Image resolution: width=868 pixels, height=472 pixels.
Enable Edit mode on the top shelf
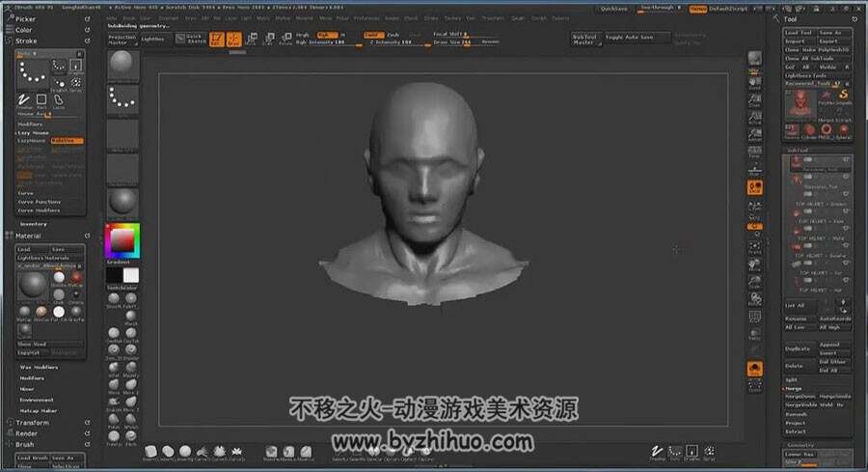[x=216, y=39]
